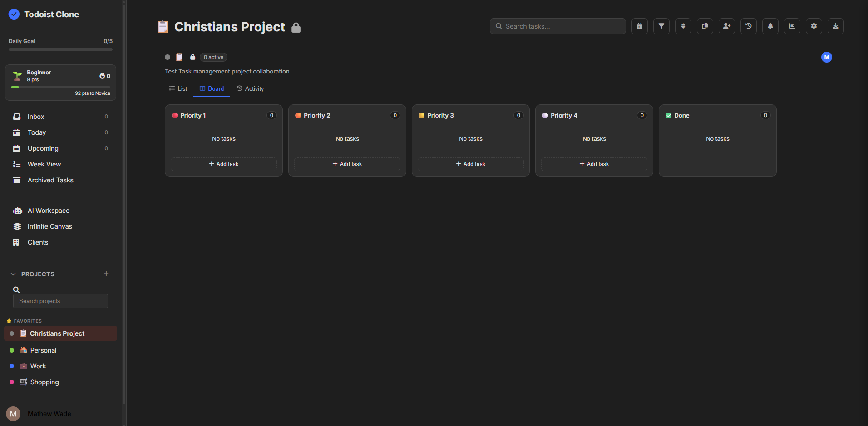Add a task in Priority 2 column
Image resolution: width=868 pixels, height=426 pixels.
pyautogui.click(x=347, y=164)
